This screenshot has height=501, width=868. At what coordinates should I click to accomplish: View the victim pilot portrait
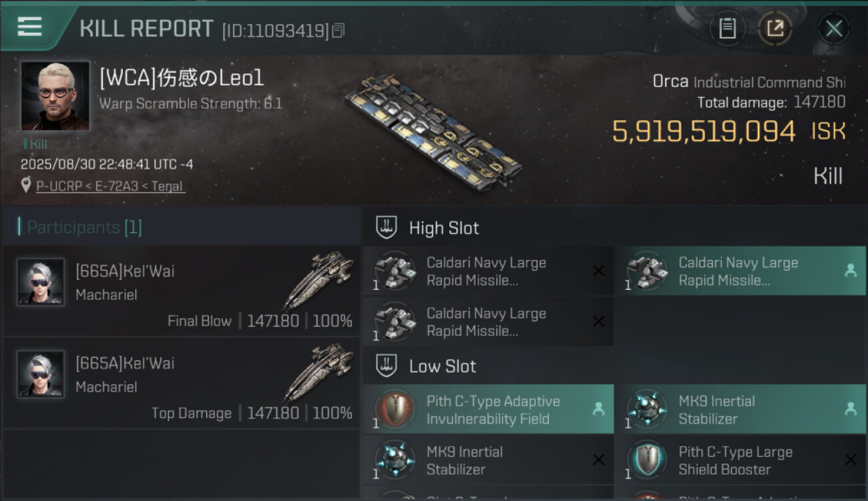55,96
